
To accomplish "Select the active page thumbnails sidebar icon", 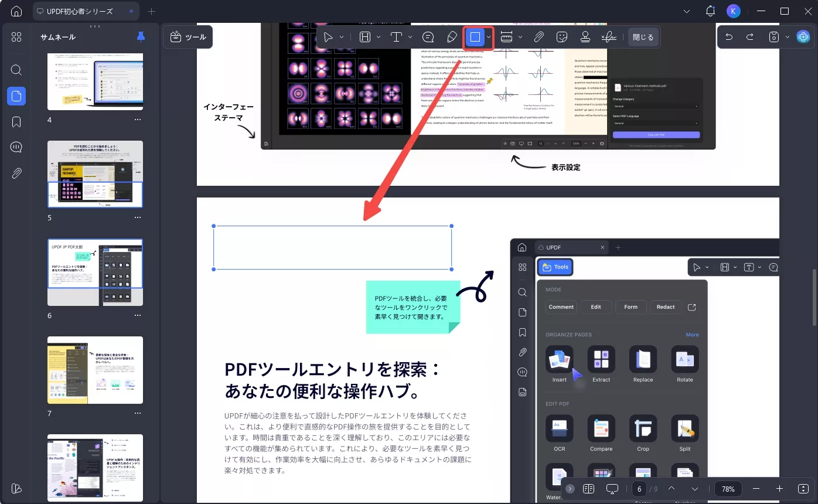I will tap(16, 96).
